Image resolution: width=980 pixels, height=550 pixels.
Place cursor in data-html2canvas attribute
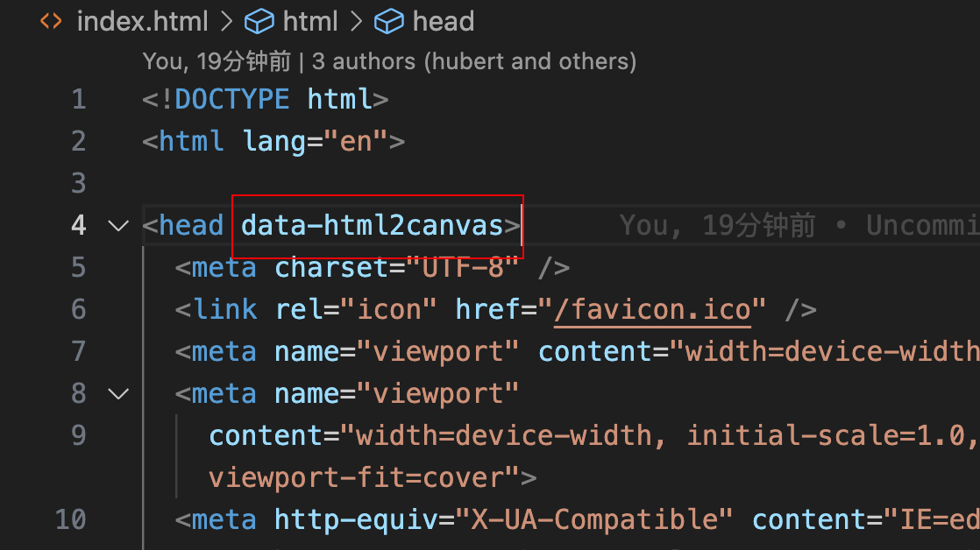click(x=372, y=225)
